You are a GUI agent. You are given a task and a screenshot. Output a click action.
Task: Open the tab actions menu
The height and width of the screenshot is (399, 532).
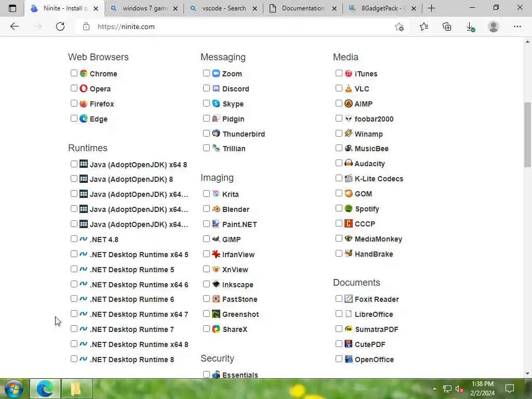pos(12,8)
